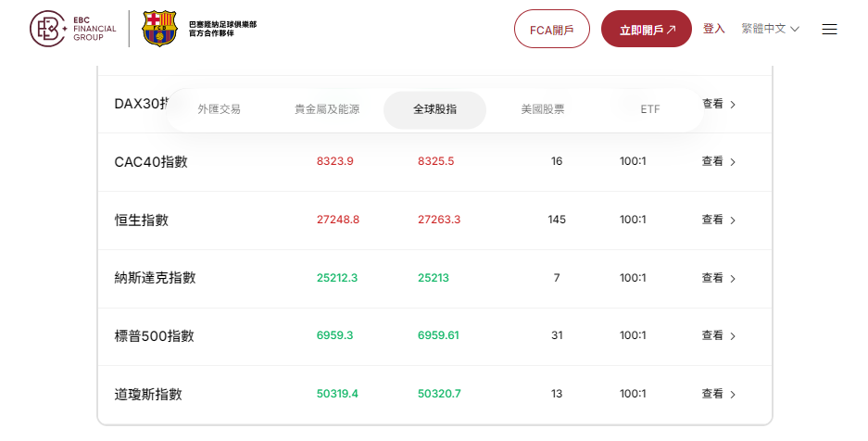The width and height of the screenshot is (868, 441).
Task: Click 查看 in the 恒生指數 row
Action: 719,220
